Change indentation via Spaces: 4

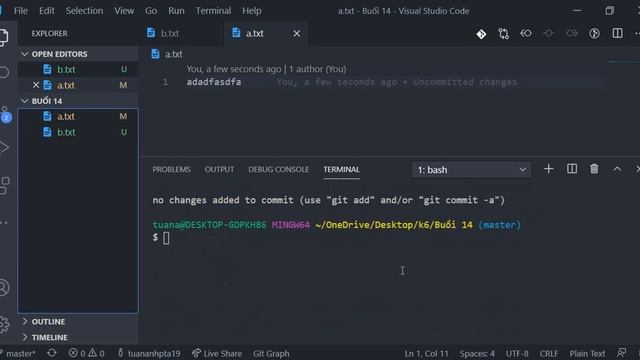point(477,353)
